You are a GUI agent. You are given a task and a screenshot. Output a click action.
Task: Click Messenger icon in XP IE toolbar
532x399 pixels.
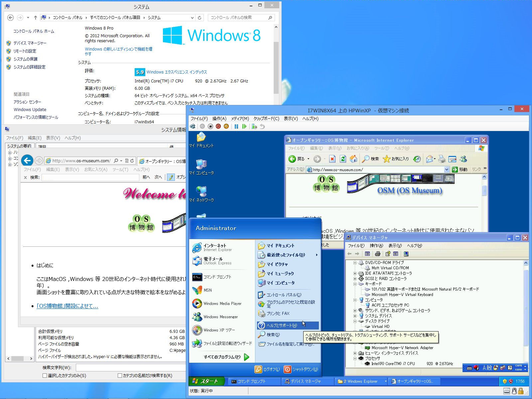[x=463, y=159]
